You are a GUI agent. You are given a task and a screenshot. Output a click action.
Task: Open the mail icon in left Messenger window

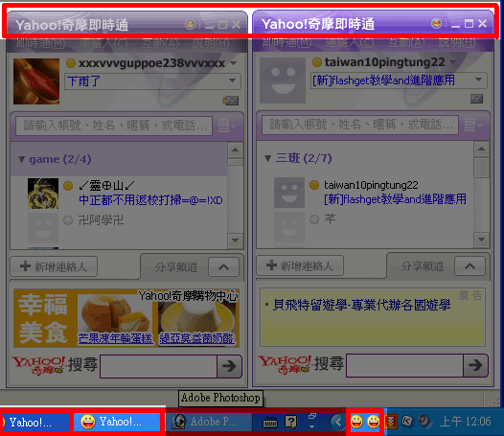tap(231, 101)
